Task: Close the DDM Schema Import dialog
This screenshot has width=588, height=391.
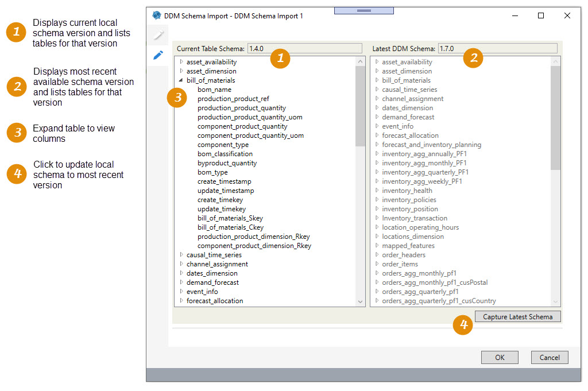Action: point(567,16)
